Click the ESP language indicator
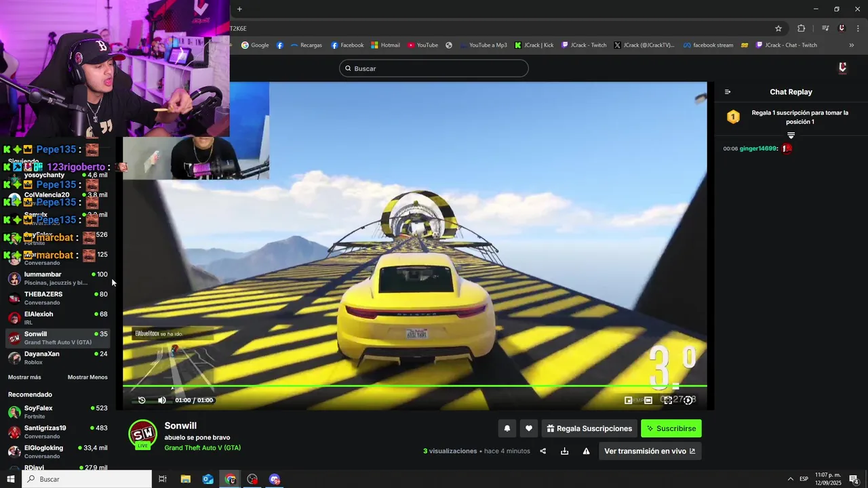 (804, 479)
